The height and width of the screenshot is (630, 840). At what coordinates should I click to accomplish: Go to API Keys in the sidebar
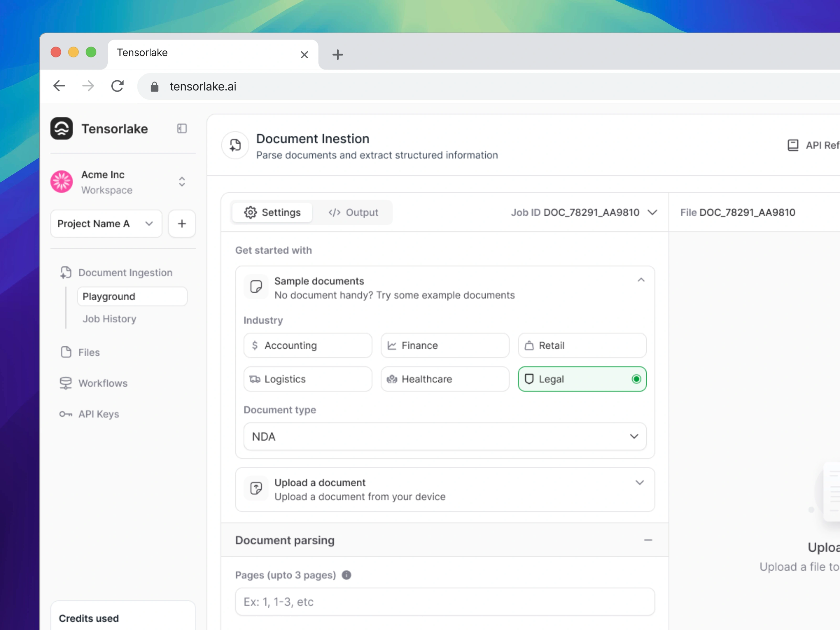98,414
